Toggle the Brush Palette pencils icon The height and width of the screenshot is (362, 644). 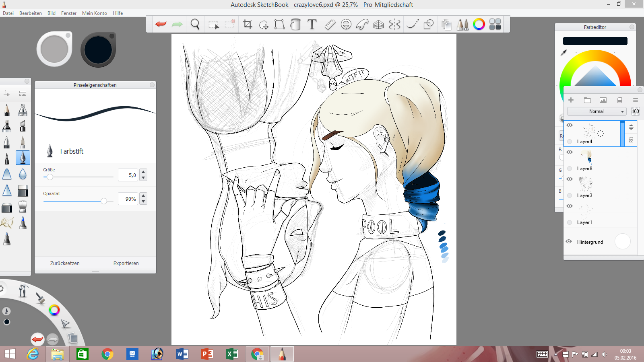(x=462, y=24)
